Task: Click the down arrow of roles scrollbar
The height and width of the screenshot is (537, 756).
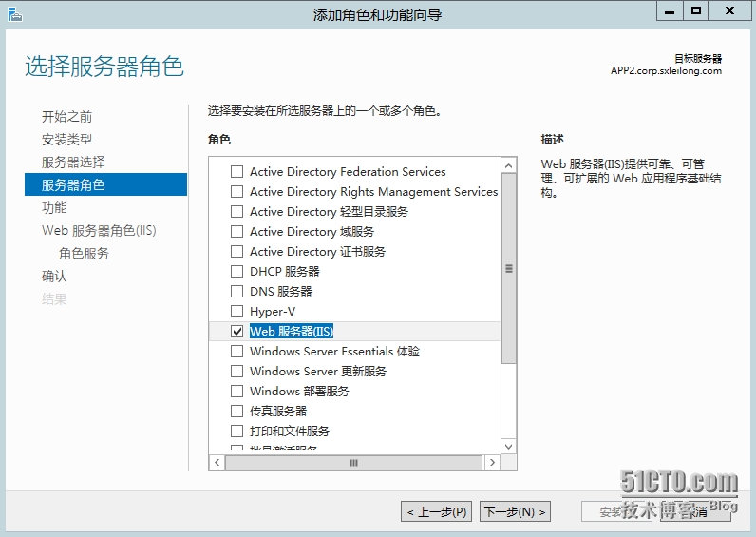Action: pos(509,447)
